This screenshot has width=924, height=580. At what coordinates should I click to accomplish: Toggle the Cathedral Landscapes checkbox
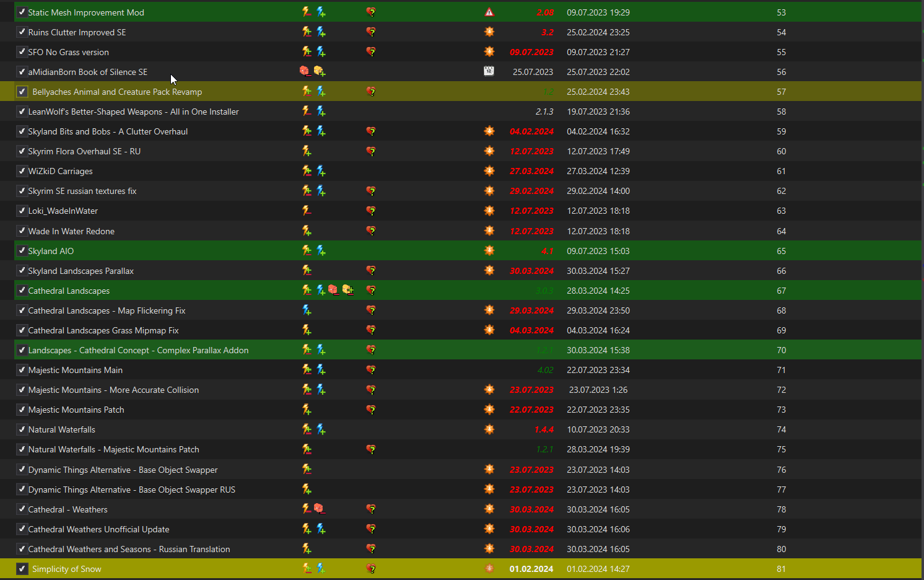click(22, 290)
